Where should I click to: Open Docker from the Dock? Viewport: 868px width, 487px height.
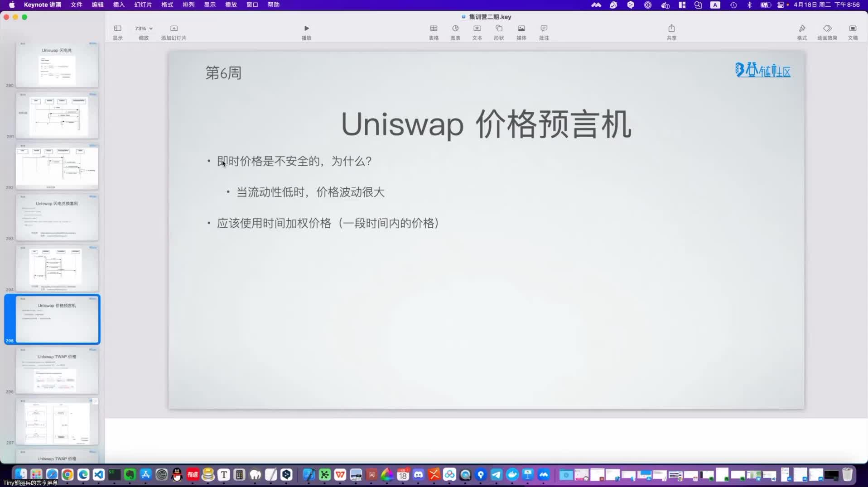coord(512,474)
